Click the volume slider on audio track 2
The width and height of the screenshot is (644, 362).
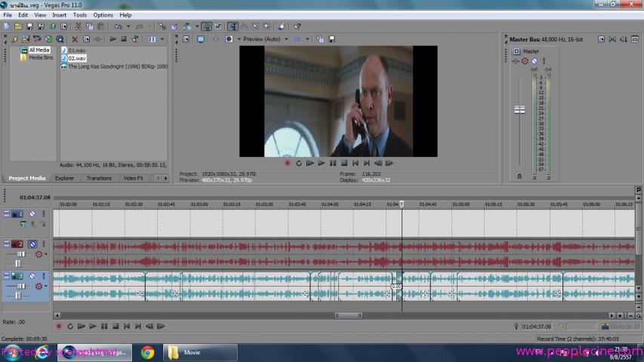tap(21, 254)
